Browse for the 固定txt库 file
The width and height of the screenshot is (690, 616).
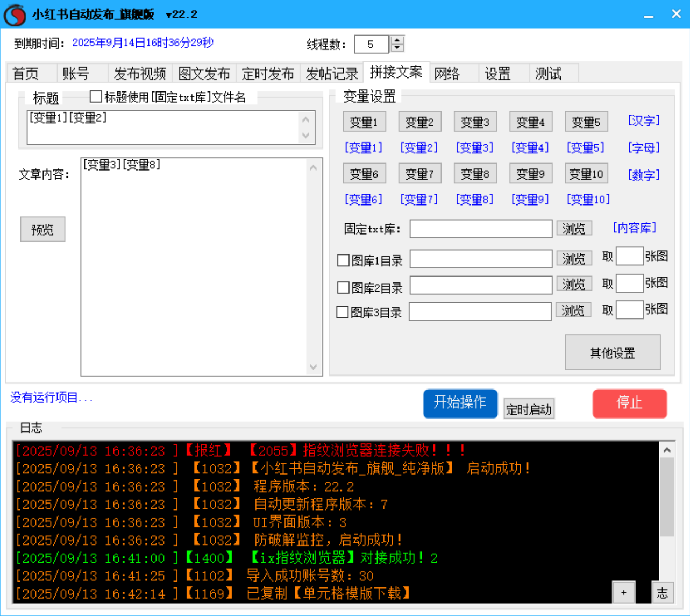pos(573,229)
